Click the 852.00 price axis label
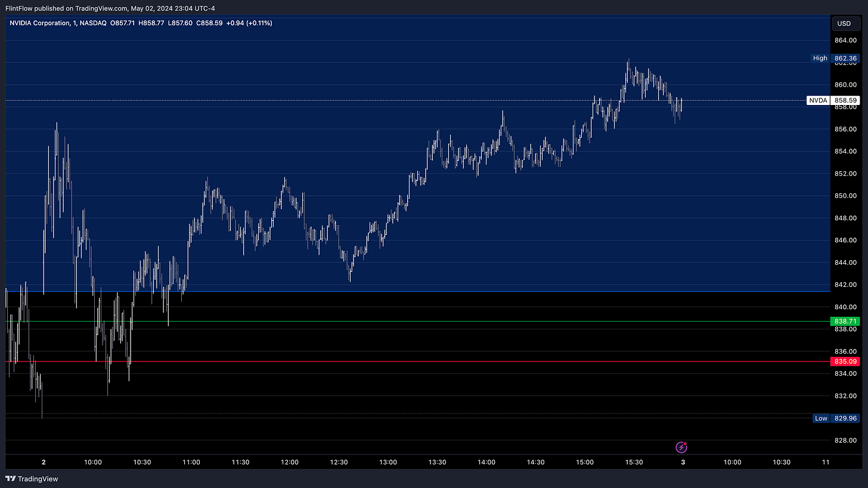Image resolution: width=868 pixels, height=488 pixels. pos(845,174)
